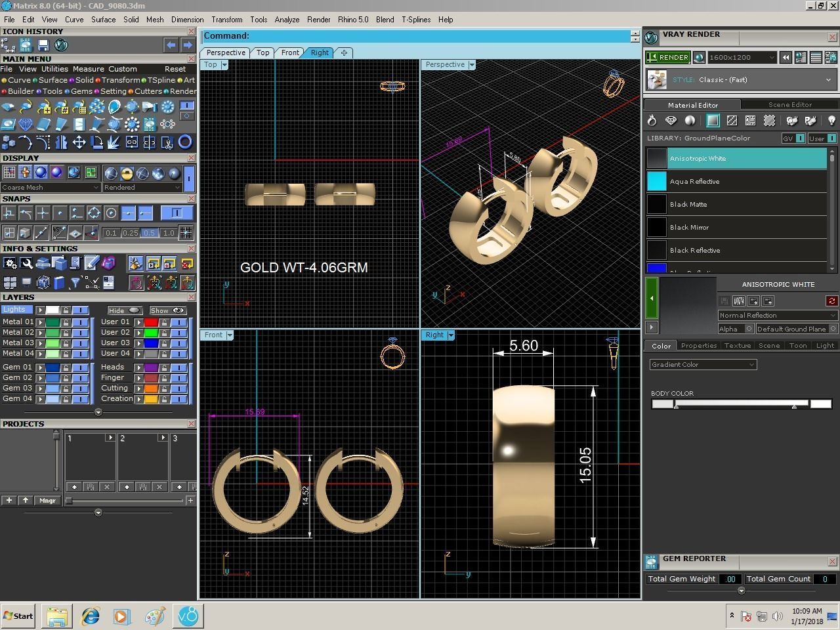Click the Command input field
The image size is (840, 630).
coord(416,36)
